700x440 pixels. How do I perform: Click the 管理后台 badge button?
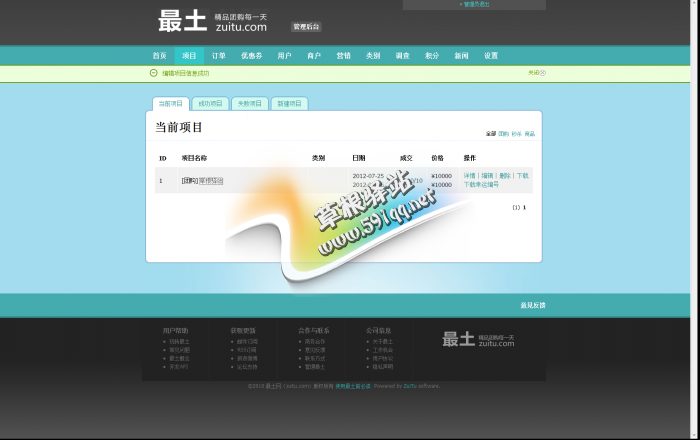pos(306,27)
